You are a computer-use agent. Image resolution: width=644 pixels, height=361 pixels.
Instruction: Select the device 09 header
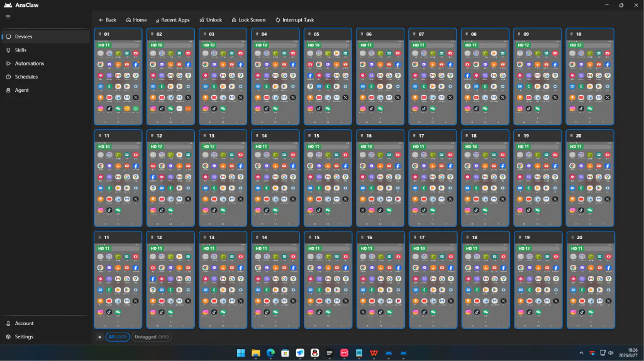point(537,34)
